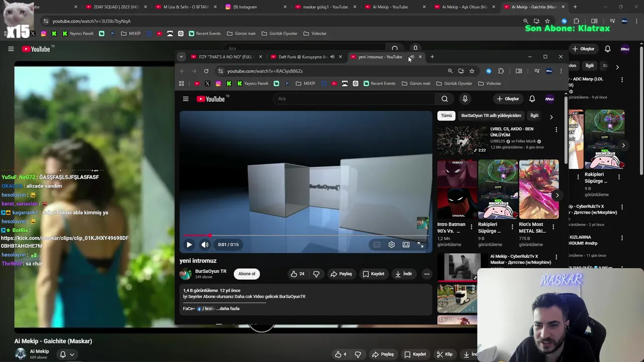Like the yeni intromuz video
This screenshot has height=362, width=644.
click(297, 274)
